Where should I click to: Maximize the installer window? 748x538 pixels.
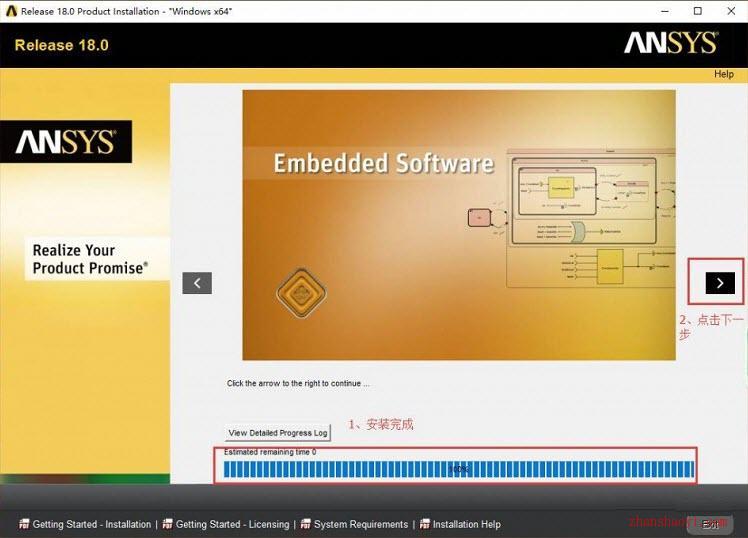coord(697,11)
